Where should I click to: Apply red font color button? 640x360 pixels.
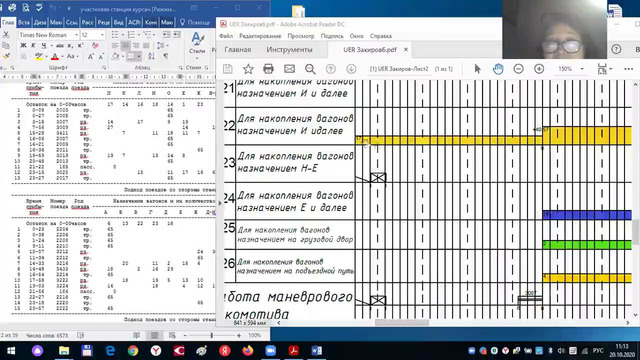pyautogui.click(x=55, y=56)
